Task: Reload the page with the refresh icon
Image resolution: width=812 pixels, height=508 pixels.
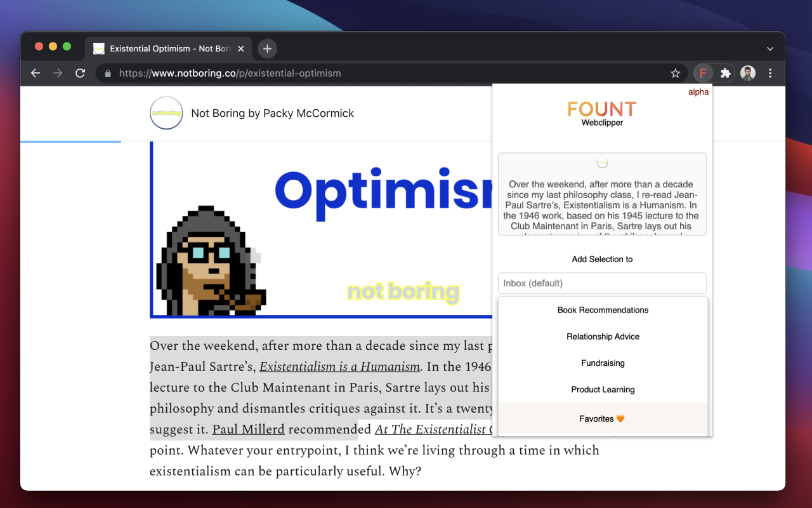Action: [80, 73]
